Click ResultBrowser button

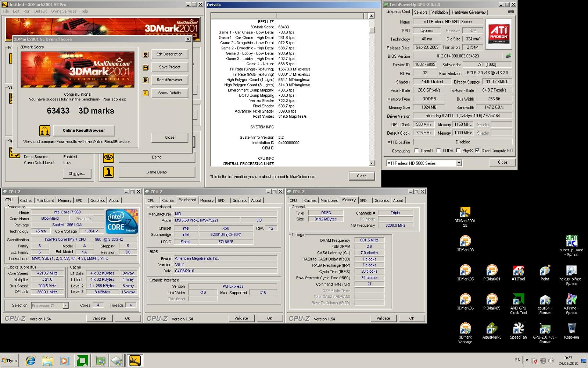(169, 80)
